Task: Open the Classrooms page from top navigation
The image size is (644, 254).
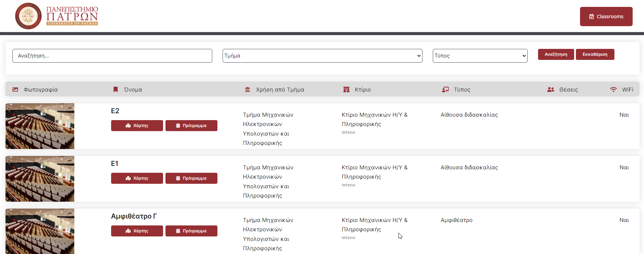Action: [606, 17]
